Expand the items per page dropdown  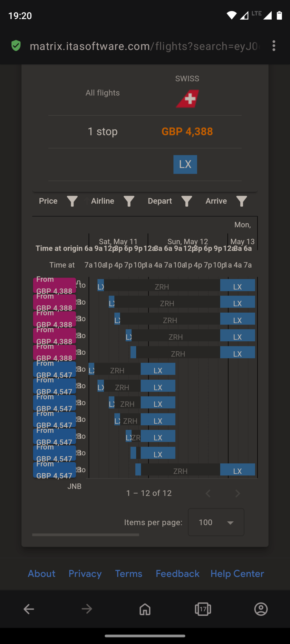[216, 522]
